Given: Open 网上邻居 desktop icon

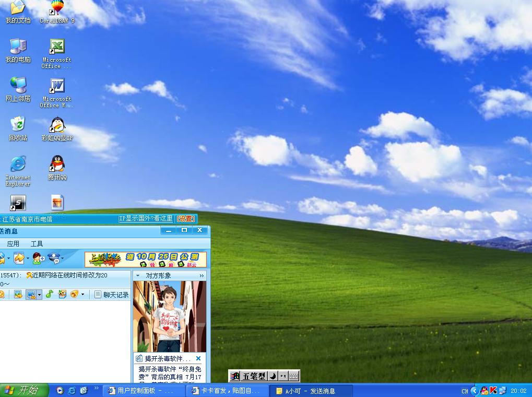Looking at the screenshot, I should (18, 90).
